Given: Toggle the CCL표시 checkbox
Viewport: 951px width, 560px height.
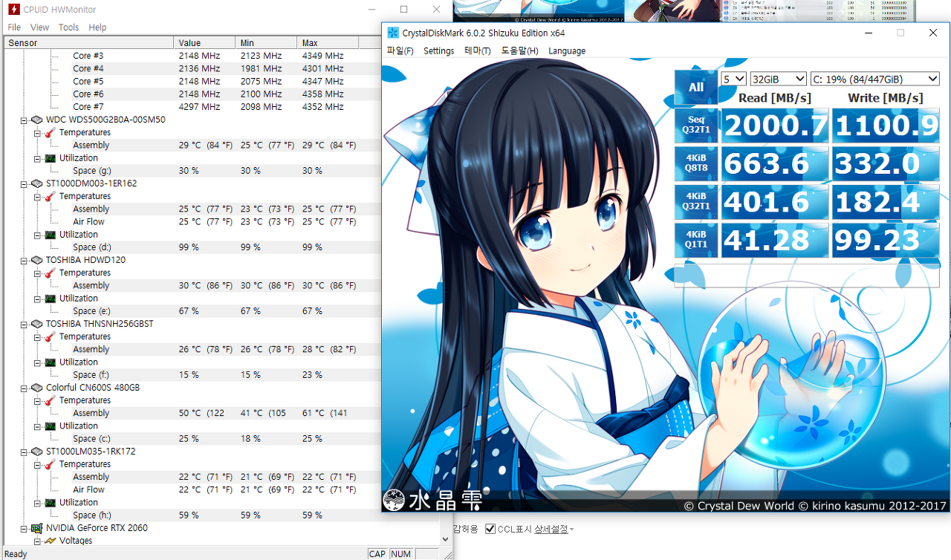Looking at the screenshot, I should (x=490, y=529).
